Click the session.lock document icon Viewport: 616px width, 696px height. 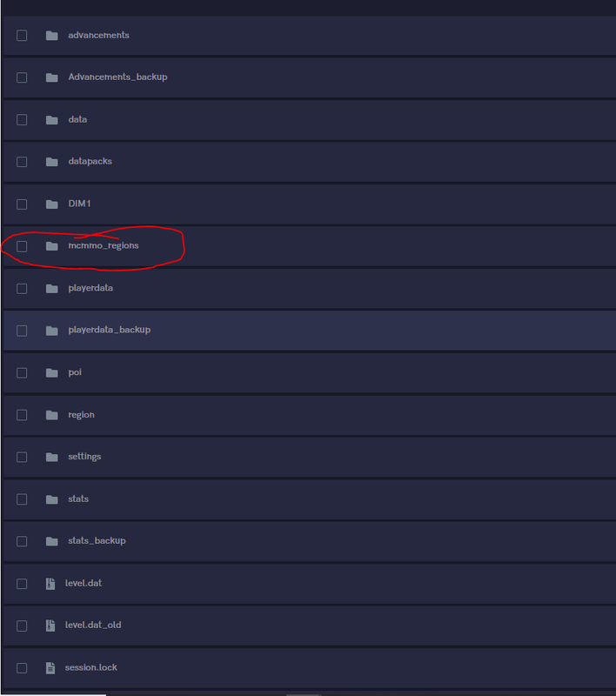click(50, 668)
